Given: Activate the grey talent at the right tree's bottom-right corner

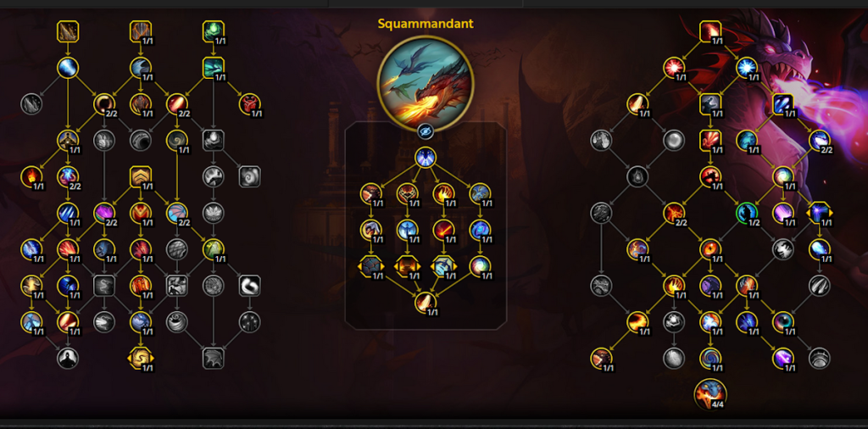Looking at the screenshot, I should 820,358.
